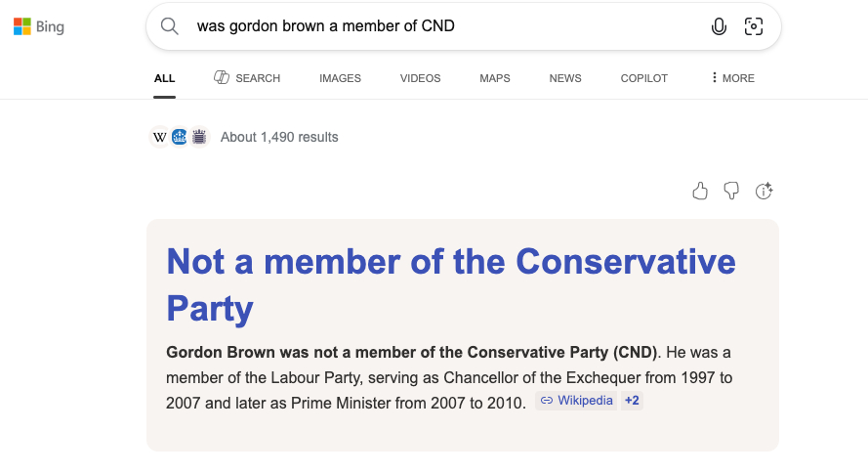The image size is (868, 474).
Task: Switch to the Images tab
Action: click(x=340, y=78)
